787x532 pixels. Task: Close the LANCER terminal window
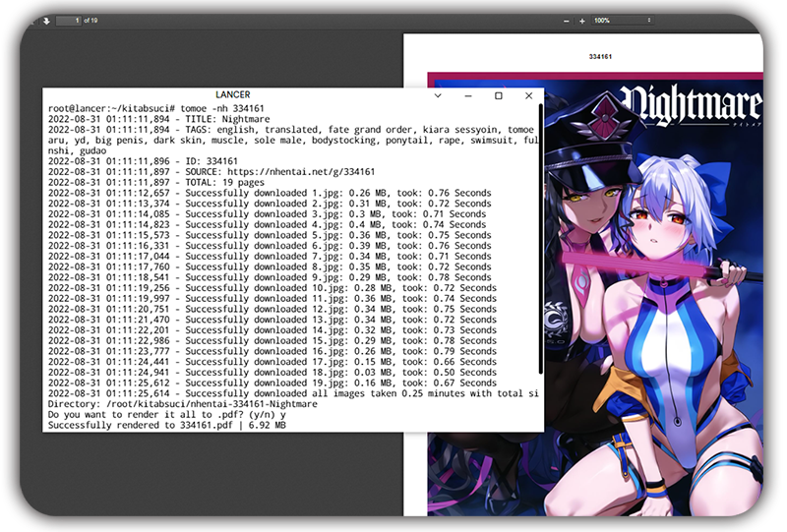tap(528, 95)
